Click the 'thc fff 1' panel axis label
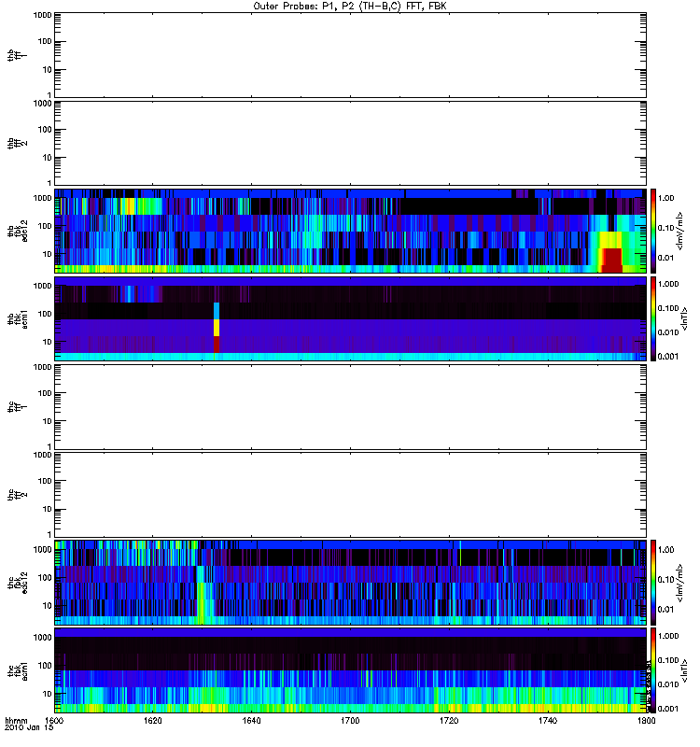 coord(17,407)
